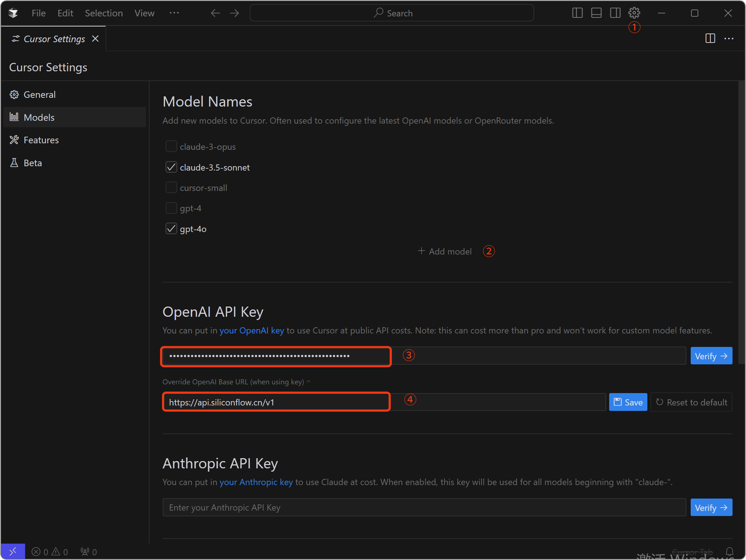Click the Anthropic API Key input field
Image resolution: width=746 pixels, height=560 pixels.
click(x=424, y=507)
